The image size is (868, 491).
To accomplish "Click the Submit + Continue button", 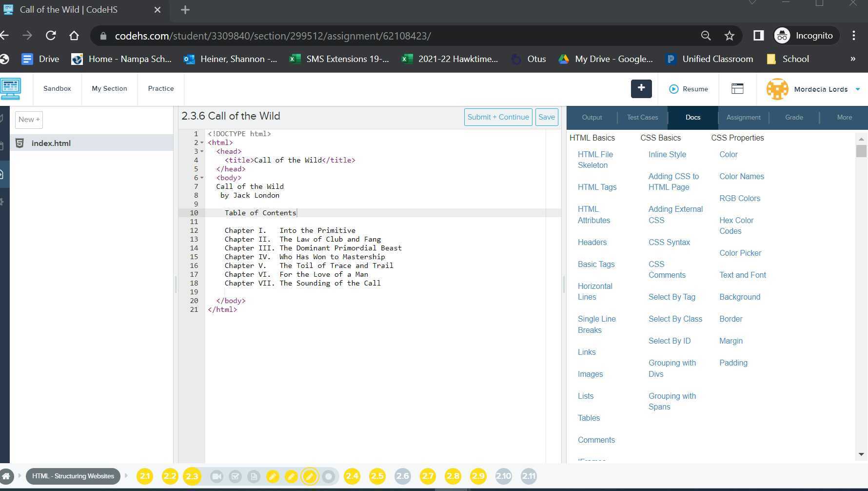I will tap(498, 117).
